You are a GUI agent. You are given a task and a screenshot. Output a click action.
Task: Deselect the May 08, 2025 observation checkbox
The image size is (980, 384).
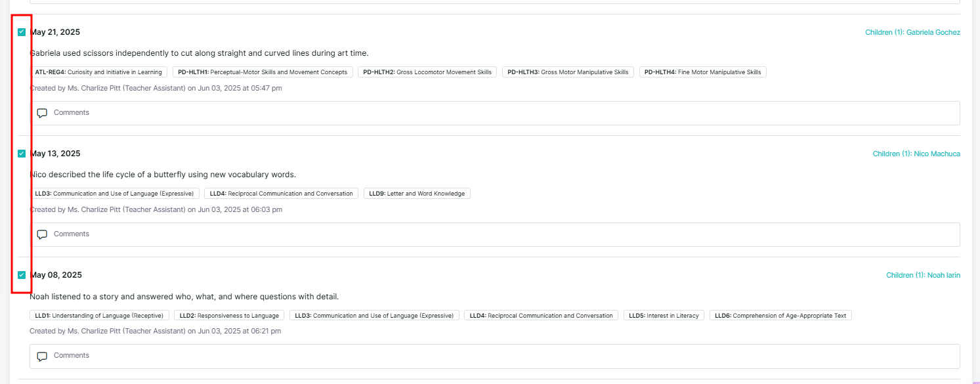click(22, 275)
